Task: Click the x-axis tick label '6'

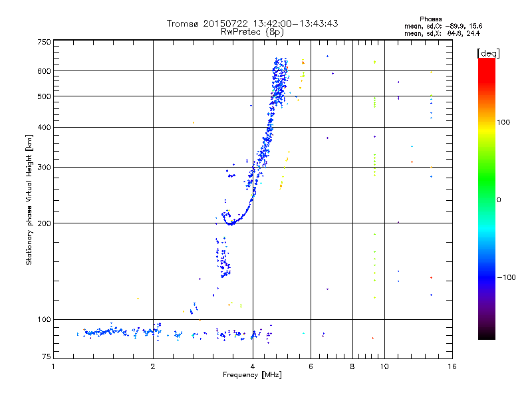Action: point(311,366)
